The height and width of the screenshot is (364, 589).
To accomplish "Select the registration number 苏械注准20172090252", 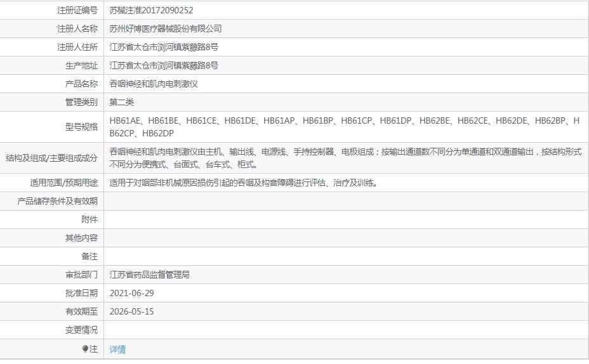I will point(152,11).
